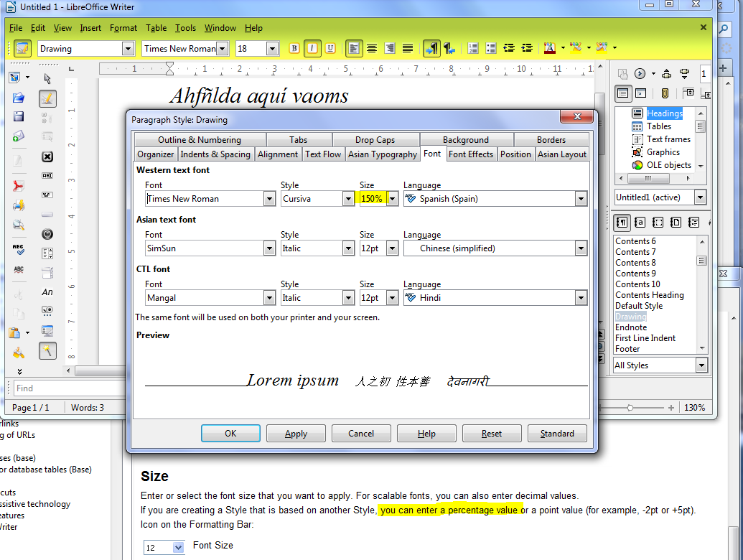The image size is (743, 560).
Task: Click the Bold formatting icon
Action: tap(294, 49)
